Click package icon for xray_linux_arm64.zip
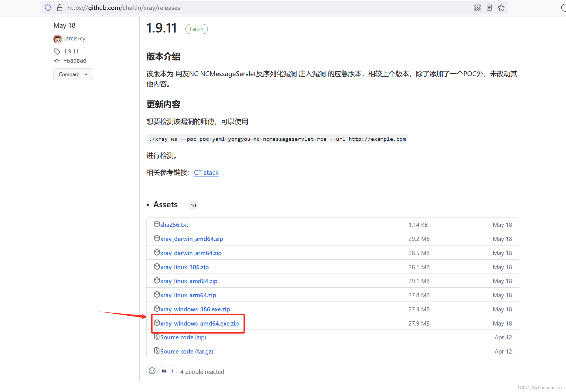The image size is (566, 392). coord(157,294)
